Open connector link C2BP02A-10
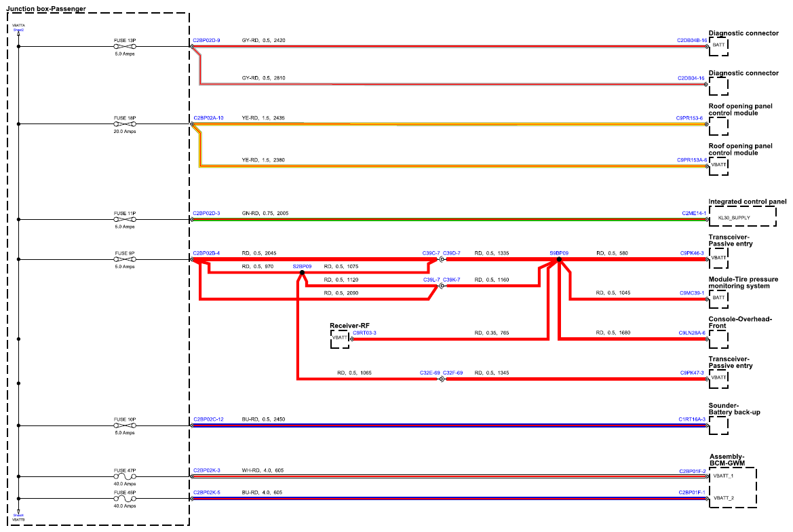 (x=208, y=118)
